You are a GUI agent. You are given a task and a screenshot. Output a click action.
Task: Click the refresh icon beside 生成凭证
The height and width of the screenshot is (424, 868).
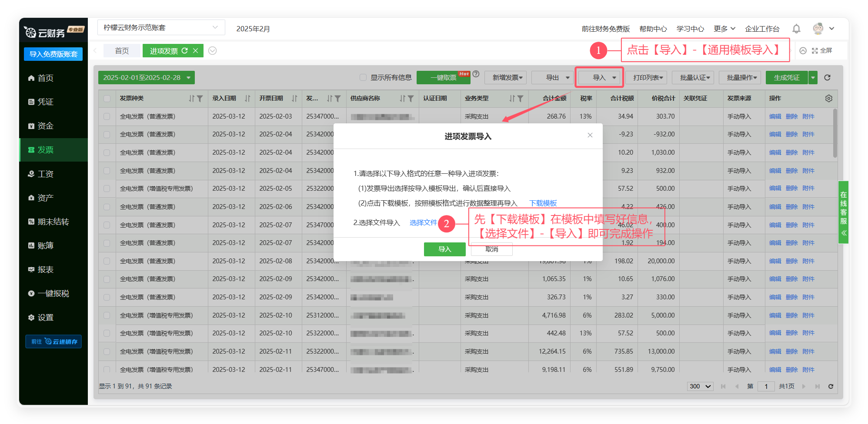pyautogui.click(x=827, y=78)
